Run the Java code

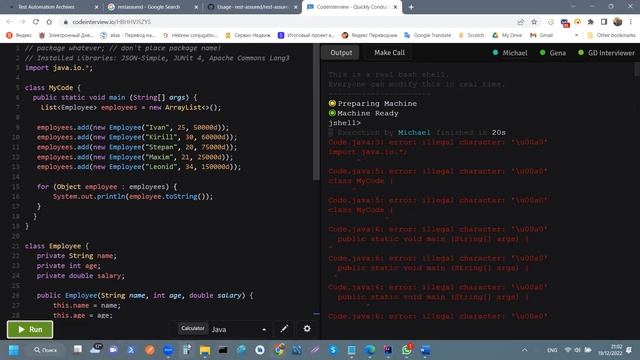30,329
